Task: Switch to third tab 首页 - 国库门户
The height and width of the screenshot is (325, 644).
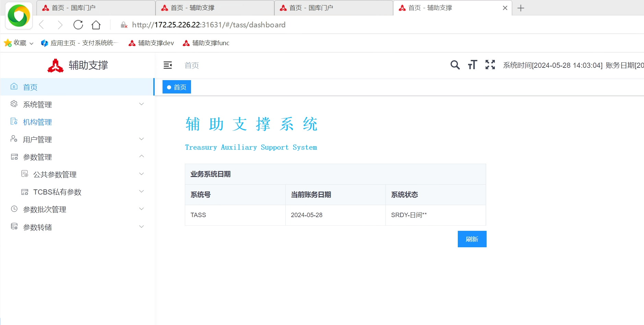Action: 334,8
